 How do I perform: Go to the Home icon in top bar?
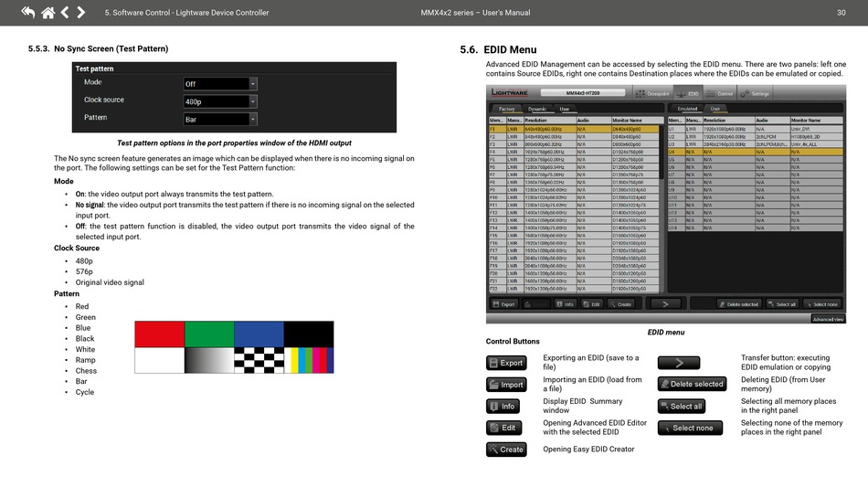(x=47, y=12)
